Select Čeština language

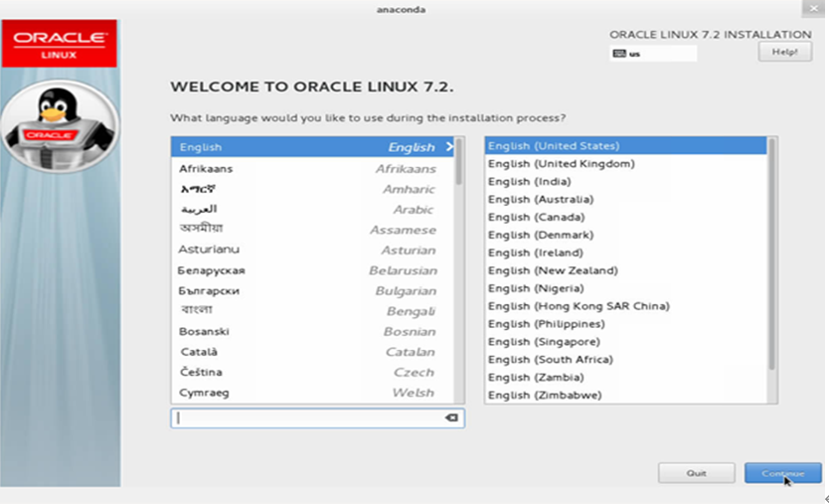pos(312,373)
